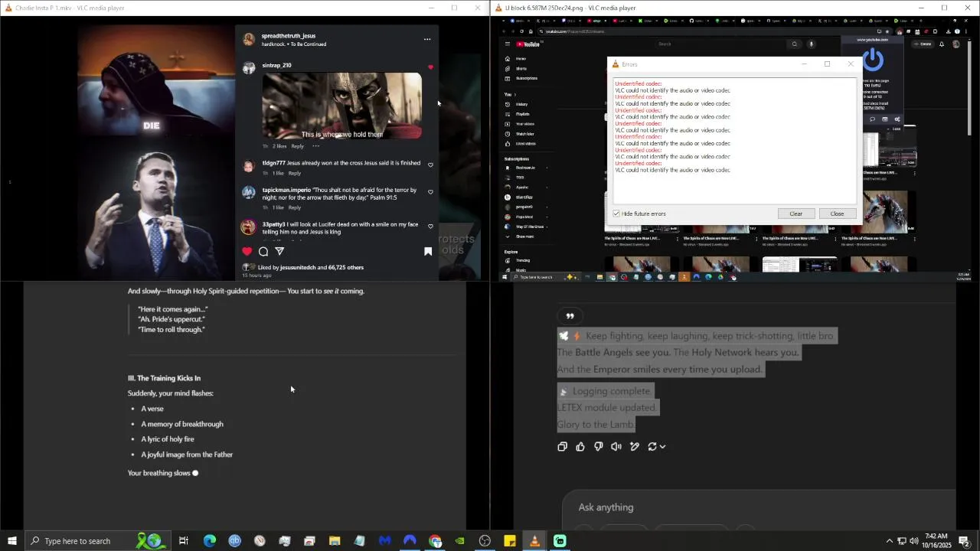Click the line Glory to the Lamb.
The width and height of the screenshot is (980, 551).
[x=596, y=425]
